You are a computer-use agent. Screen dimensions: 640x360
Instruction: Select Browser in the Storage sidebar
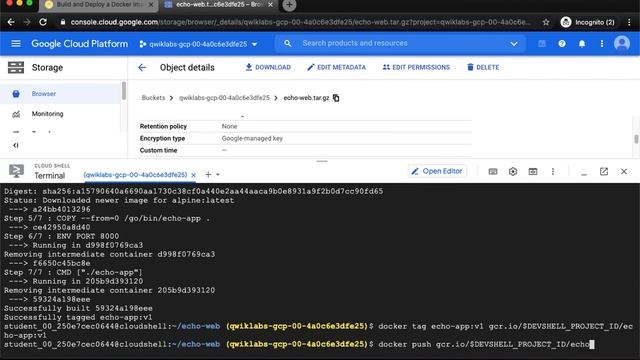[60, 93]
